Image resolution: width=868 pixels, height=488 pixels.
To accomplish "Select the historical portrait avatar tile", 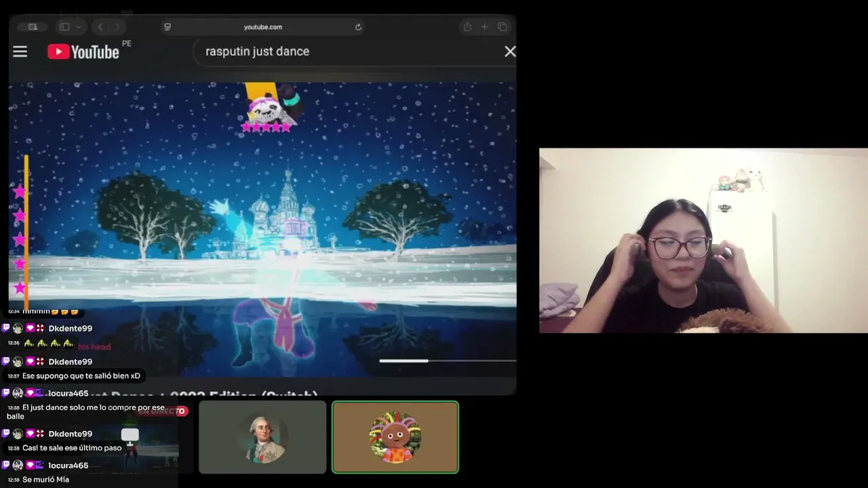I will pyautogui.click(x=262, y=437).
